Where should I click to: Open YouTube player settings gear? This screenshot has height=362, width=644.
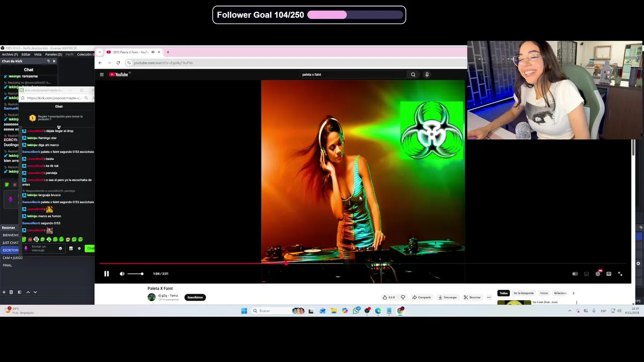point(598,274)
